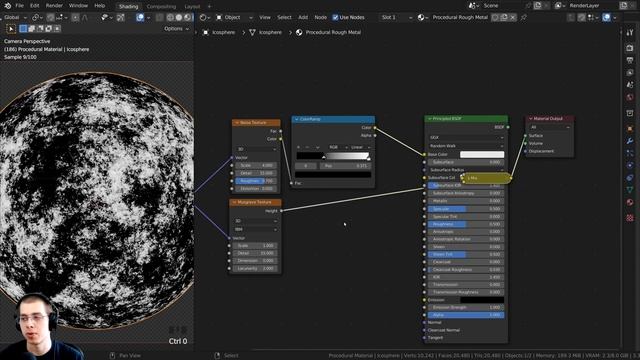
Task: Open node editor Select menu
Action: pyautogui.click(x=284, y=18)
